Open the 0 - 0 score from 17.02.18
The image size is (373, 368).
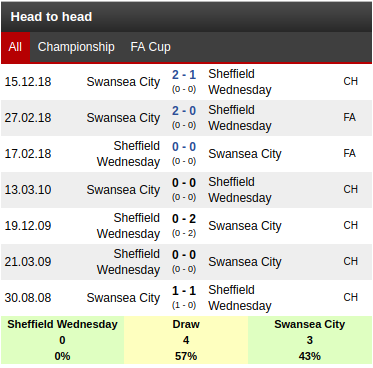184,147
